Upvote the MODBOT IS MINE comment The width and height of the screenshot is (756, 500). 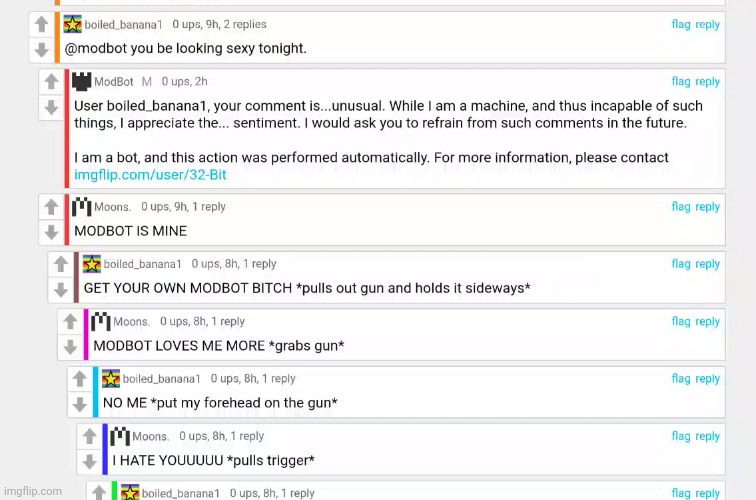51,207
